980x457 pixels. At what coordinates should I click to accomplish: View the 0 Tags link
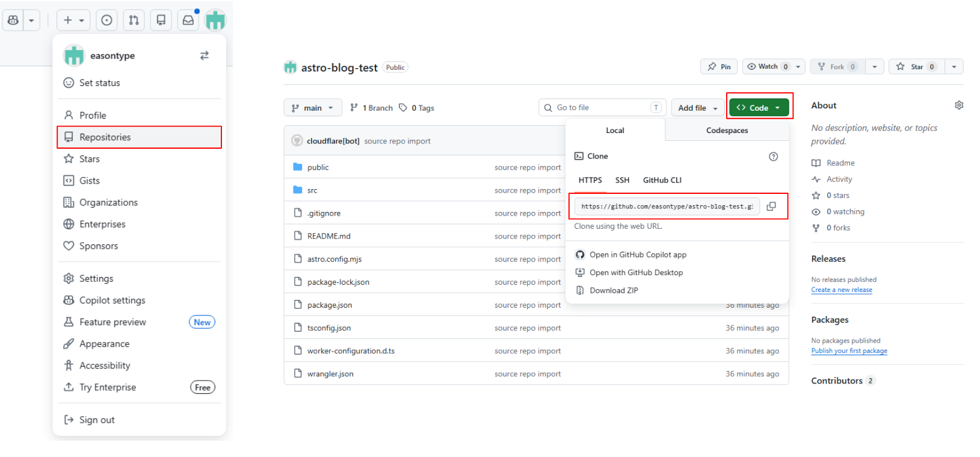[416, 108]
